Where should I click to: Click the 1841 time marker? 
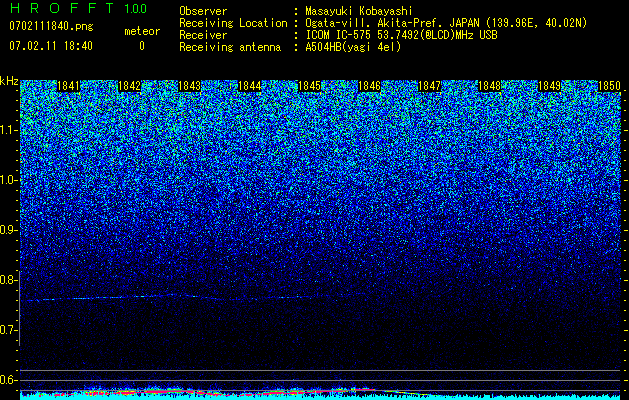click(x=69, y=86)
